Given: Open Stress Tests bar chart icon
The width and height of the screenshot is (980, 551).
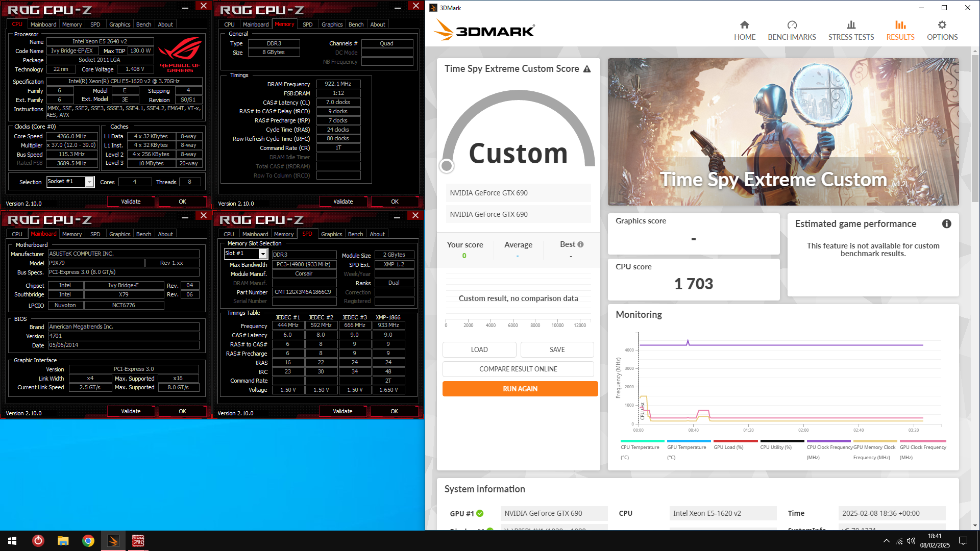Looking at the screenshot, I should [x=851, y=25].
